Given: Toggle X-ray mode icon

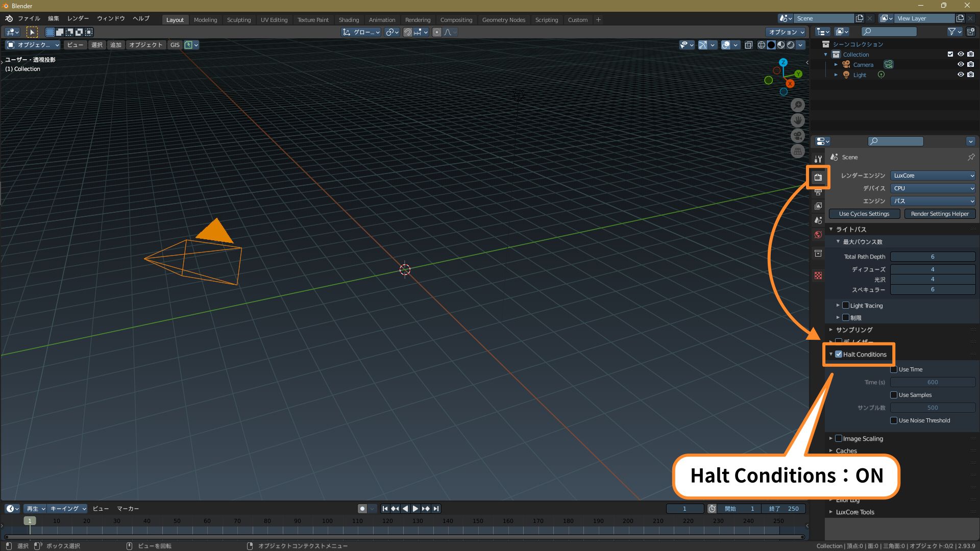Looking at the screenshot, I should tap(748, 45).
